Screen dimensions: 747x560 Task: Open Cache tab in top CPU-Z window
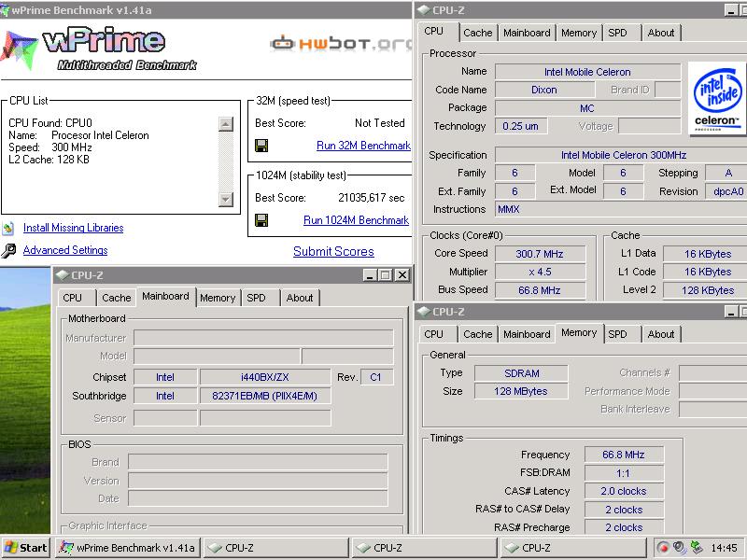pos(478,33)
